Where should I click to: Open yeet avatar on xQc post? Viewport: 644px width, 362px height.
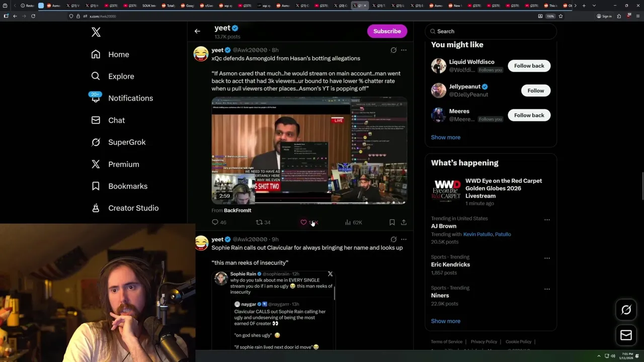(201, 54)
